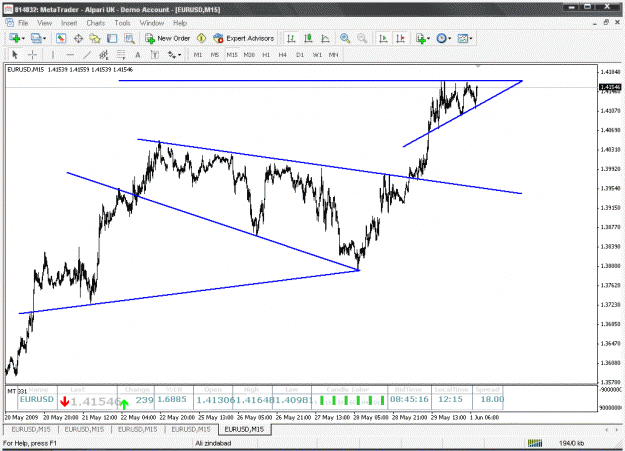Pick the Trendline drawing tool
Viewport: 625px width, 451px height.
click(87, 55)
